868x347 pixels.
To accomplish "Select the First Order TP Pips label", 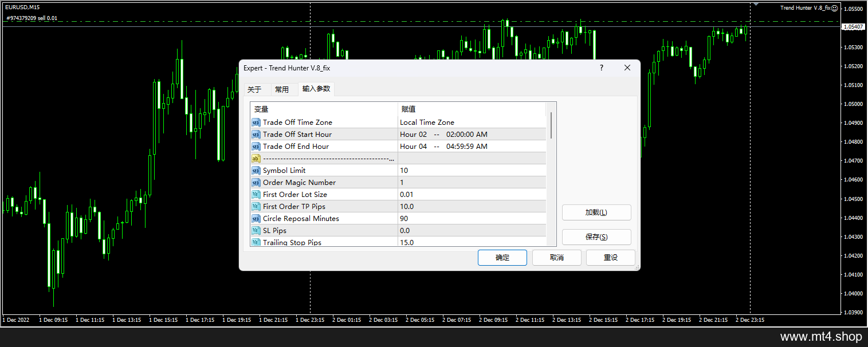I will [x=294, y=207].
